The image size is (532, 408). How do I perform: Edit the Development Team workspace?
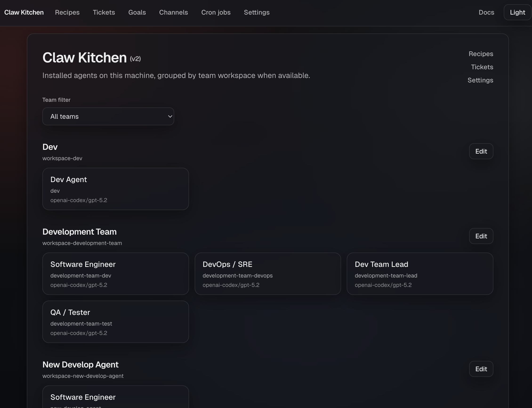tap(481, 236)
